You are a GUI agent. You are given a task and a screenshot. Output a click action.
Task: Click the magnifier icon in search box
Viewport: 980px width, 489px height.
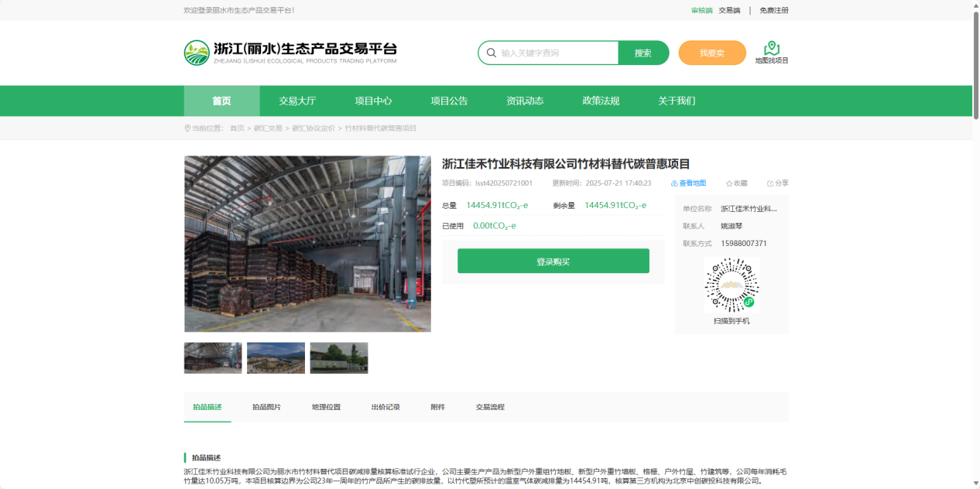tap(491, 53)
